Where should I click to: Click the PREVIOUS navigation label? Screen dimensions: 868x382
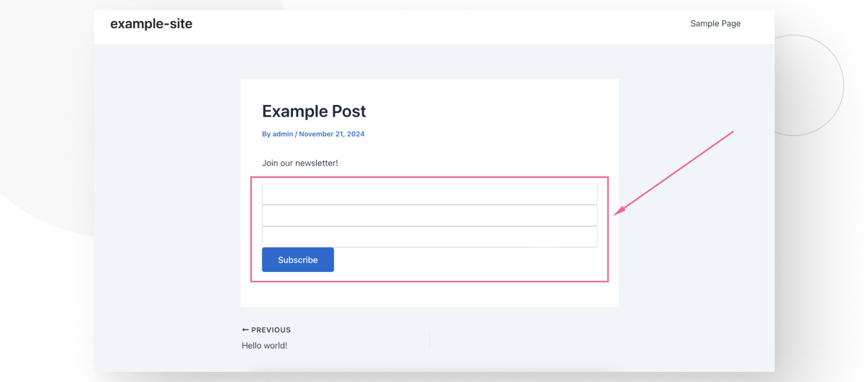[271, 330]
